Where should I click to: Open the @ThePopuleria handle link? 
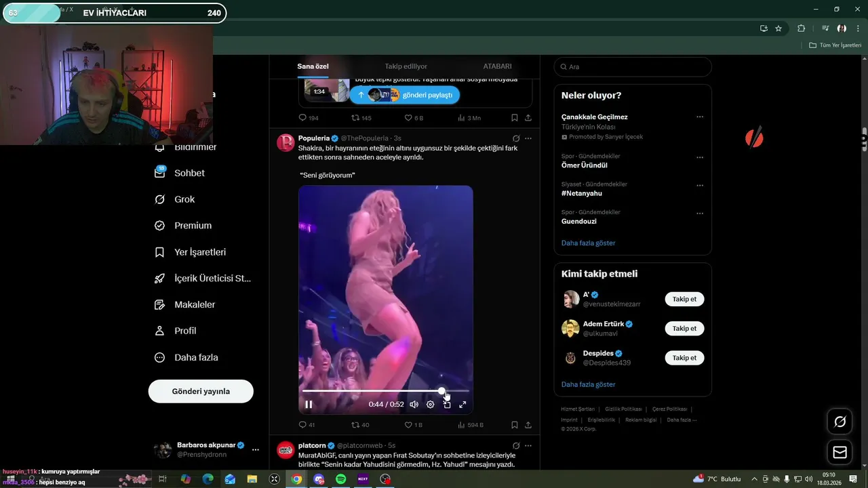365,138
